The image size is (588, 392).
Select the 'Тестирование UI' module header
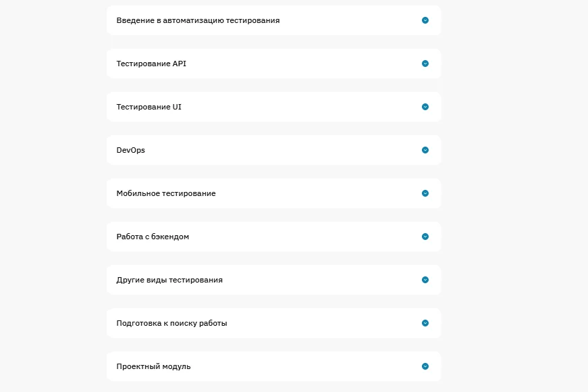click(x=273, y=106)
